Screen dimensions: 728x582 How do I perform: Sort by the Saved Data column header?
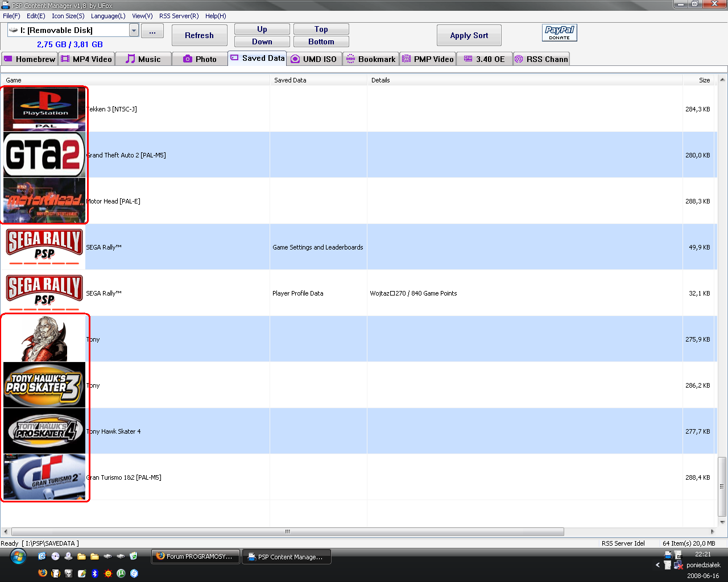[x=318, y=80]
